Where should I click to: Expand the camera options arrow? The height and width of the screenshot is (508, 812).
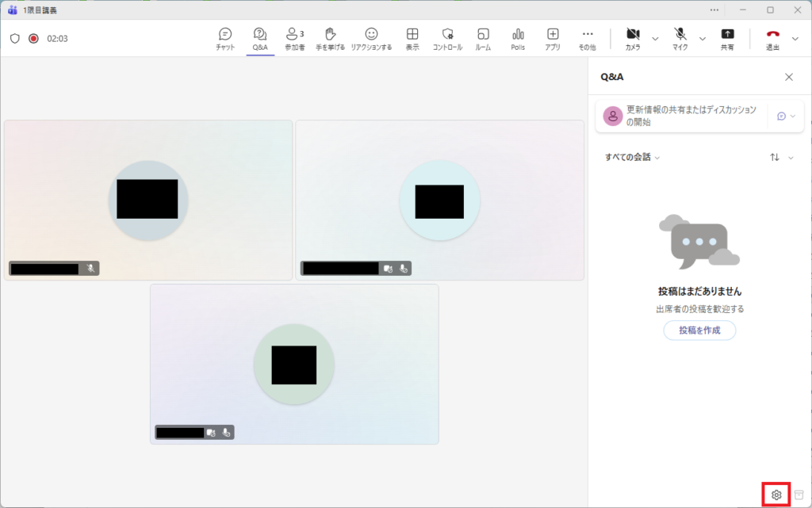[655, 38]
